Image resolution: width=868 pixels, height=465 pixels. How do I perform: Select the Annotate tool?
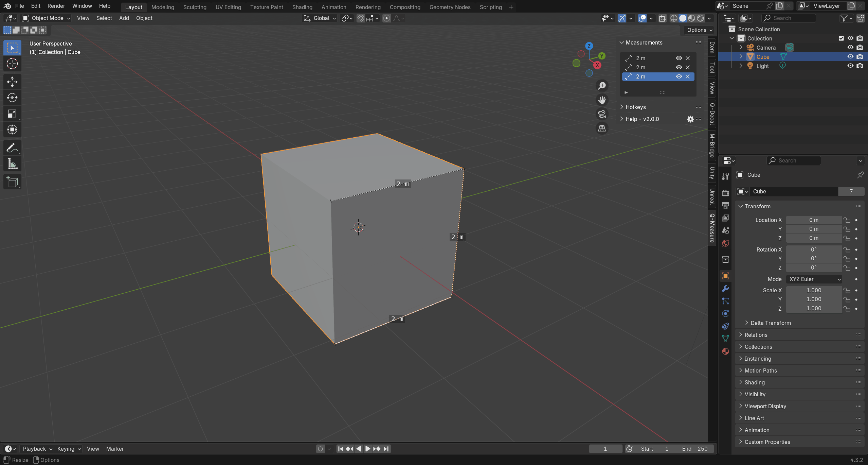click(x=12, y=148)
